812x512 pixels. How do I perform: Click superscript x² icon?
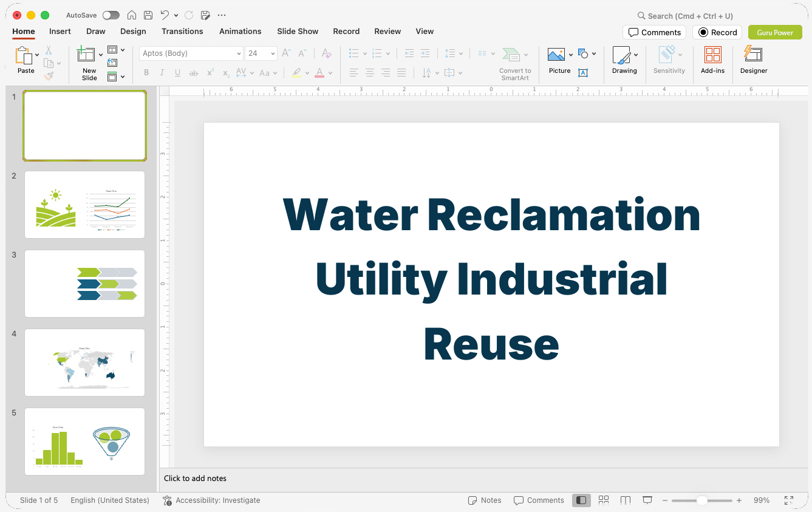(x=210, y=73)
